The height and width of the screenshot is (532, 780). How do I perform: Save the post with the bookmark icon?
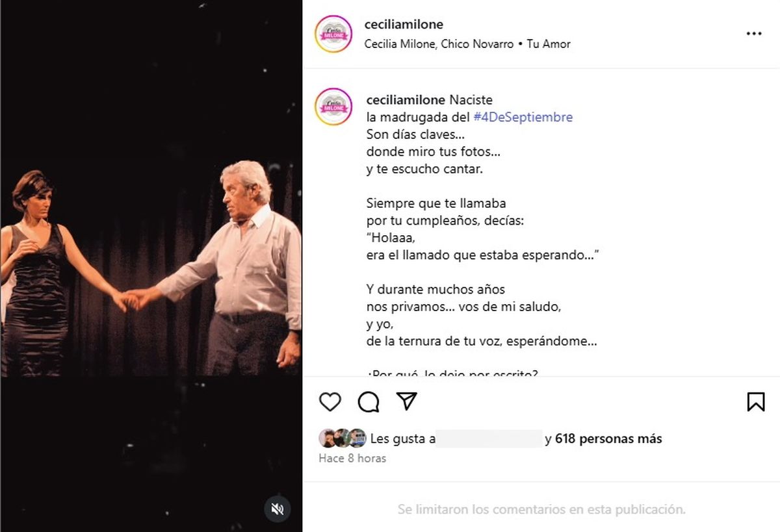click(756, 402)
